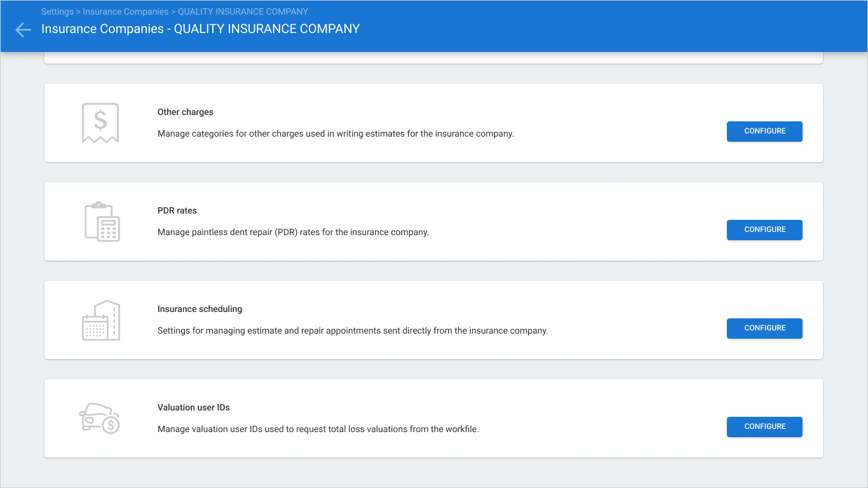
Task: Go back using the header arrow
Action: point(23,30)
